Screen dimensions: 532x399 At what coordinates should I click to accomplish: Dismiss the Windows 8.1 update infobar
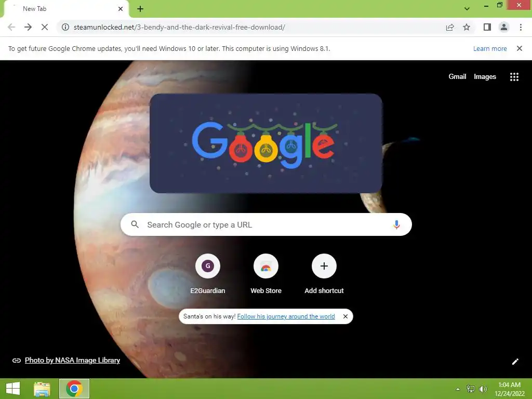click(x=520, y=48)
